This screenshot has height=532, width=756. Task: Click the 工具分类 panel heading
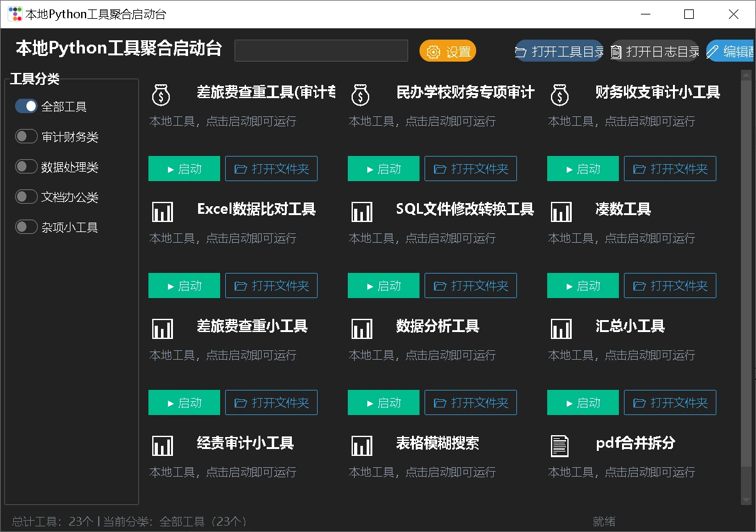[x=35, y=79]
